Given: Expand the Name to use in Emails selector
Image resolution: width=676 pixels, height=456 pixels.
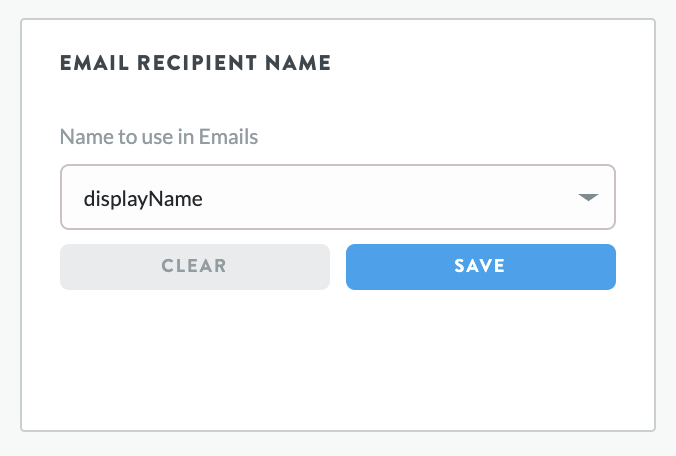Looking at the screenshot, I should [x=337, y=198].
